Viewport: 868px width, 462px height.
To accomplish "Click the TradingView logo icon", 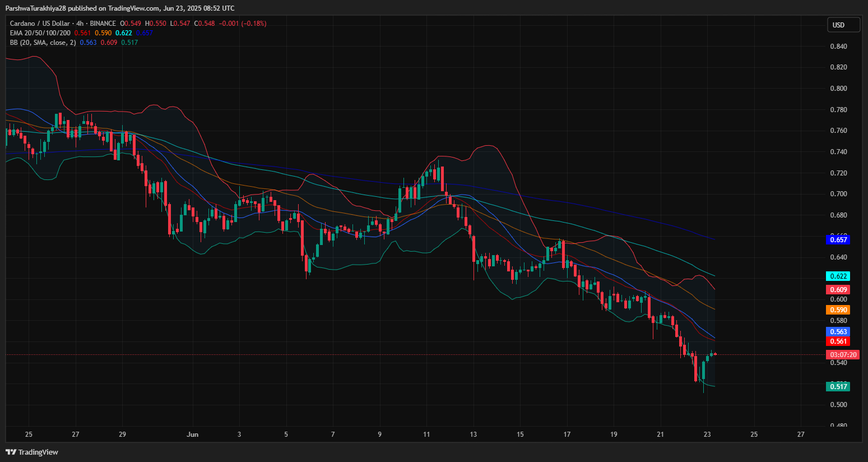I will click(x=11, y=452).
